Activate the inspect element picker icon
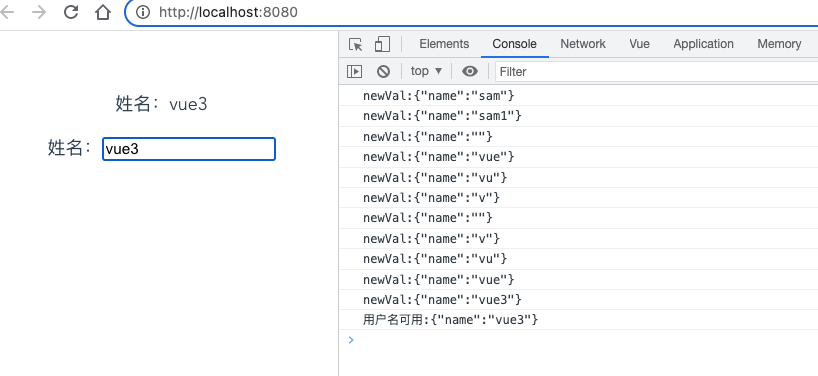The width and height of the screenshot is (818, 376). click(356, 44)
